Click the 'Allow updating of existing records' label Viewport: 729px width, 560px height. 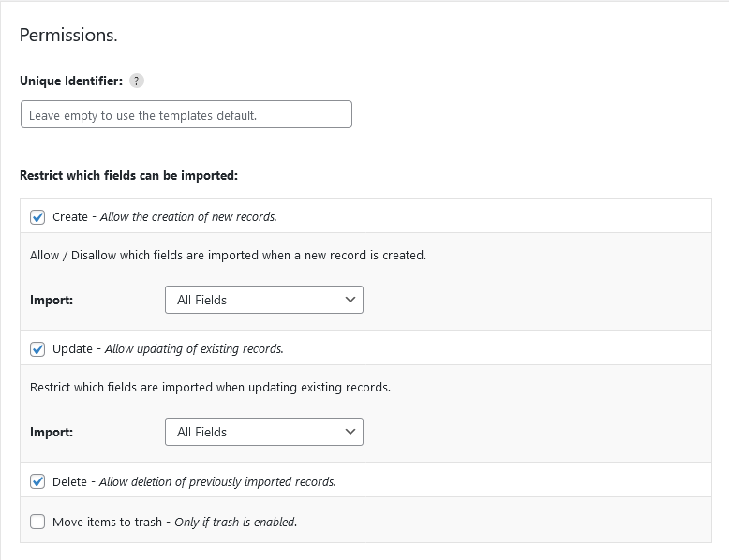pos(194,349)
